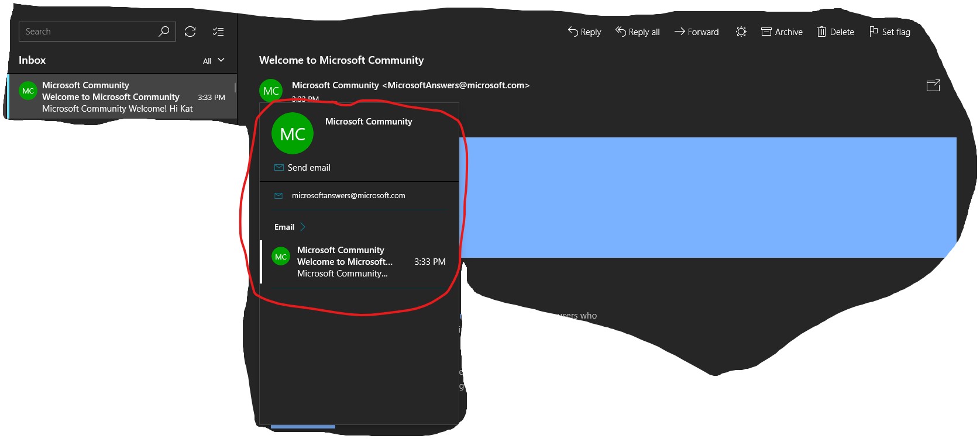
Task: Click the inbox list scrollbar
Action: tap(235, 88)
